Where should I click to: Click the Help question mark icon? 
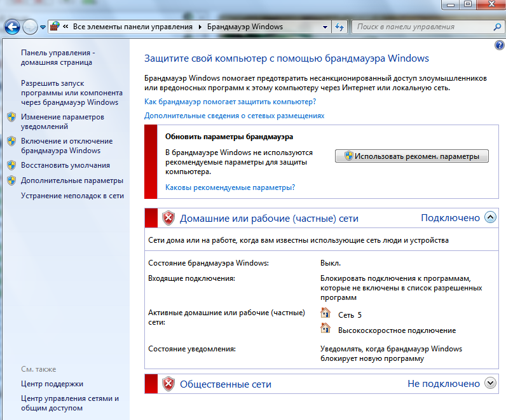(x=499, y=45)
